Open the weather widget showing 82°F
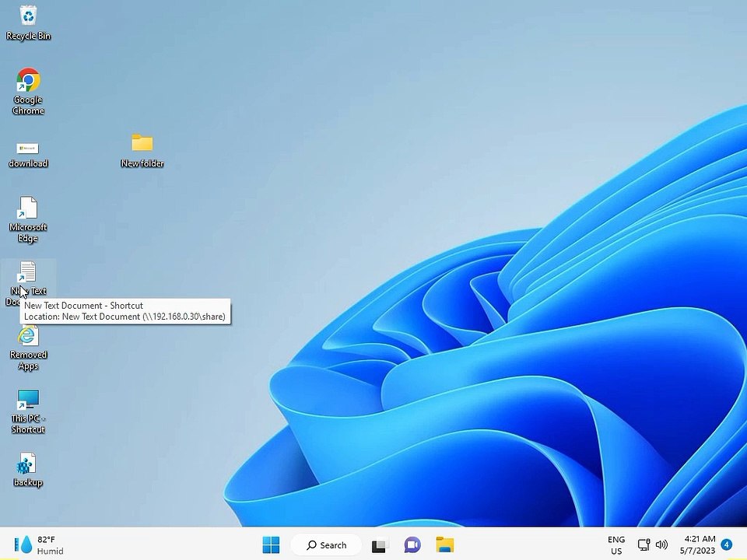Viewport: 747px width, 560px height. (39, 544)
